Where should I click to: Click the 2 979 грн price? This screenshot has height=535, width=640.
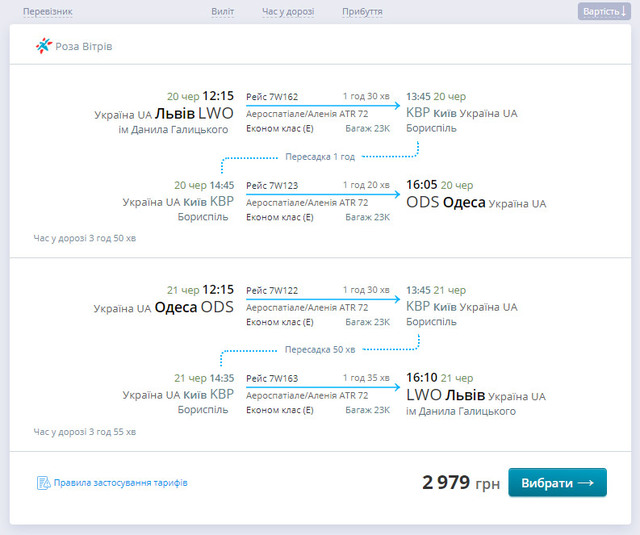(x=461, y=483)
